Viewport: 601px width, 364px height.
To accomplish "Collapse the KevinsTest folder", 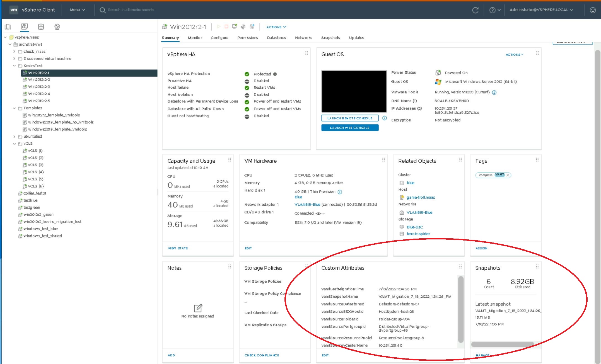I will pyautogui.click(x=14, y=66).
